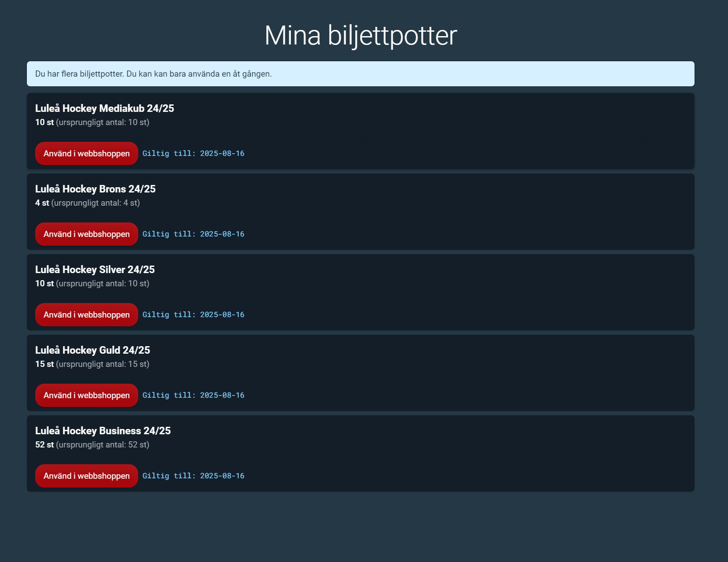Click Giltig till date in Brons card
The height and width of the screenshot is (562, 728).
click(x=194, y=234)
